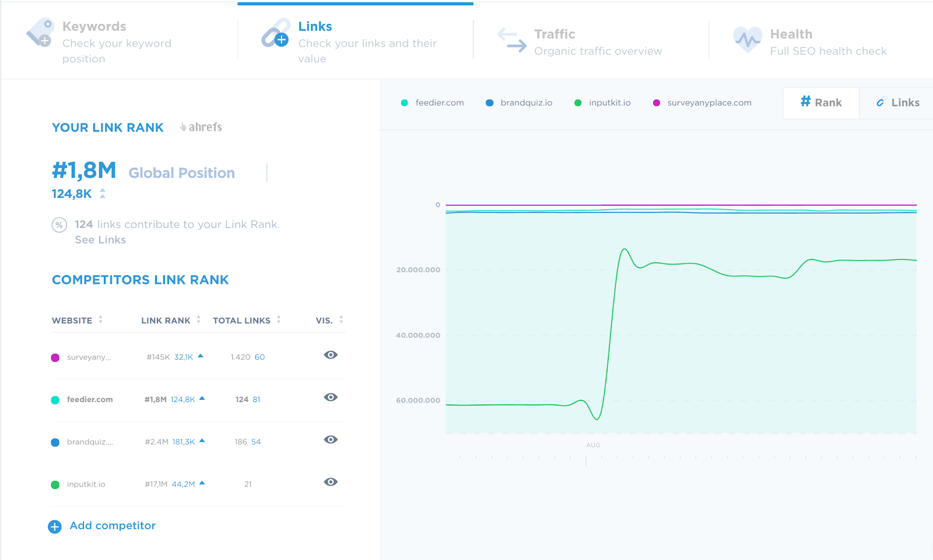
Task: Click the AUG marker on chart timeline
Action: tap(593, 445)
